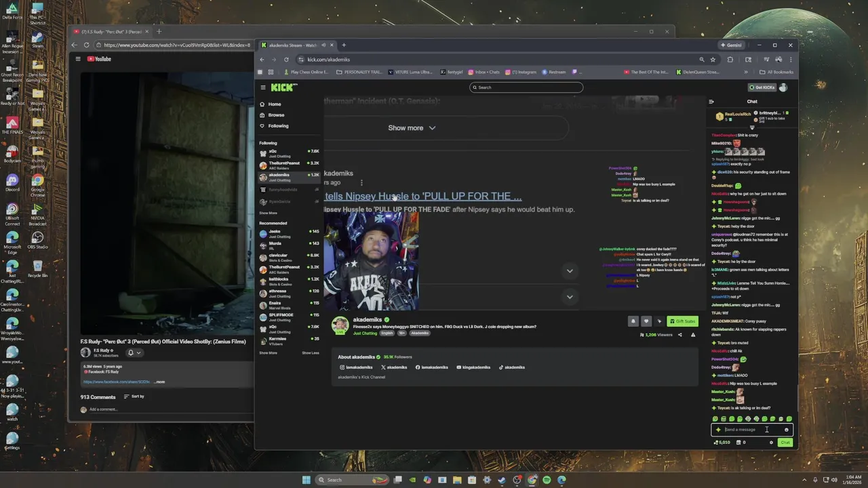This screenshot has width=868, height=488.
Task: Open the Nipsey Hussle clip title link
Action: 423,197
